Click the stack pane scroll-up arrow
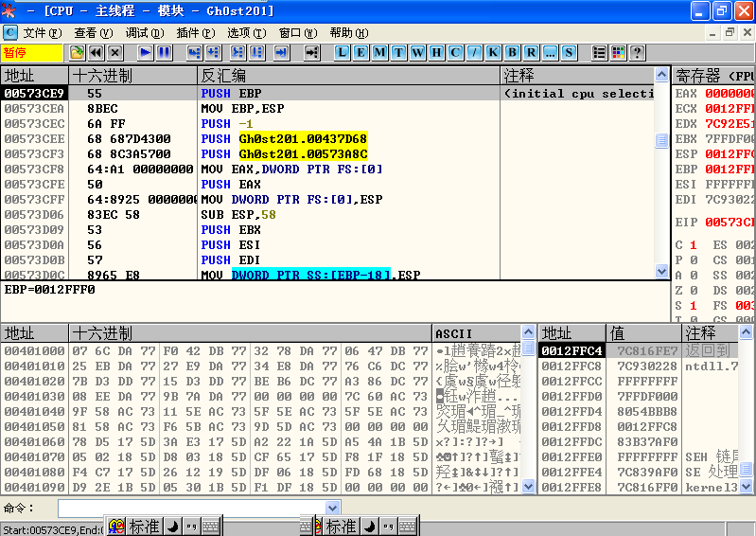This screenshot has height=536, width=756. click(746, 332)
